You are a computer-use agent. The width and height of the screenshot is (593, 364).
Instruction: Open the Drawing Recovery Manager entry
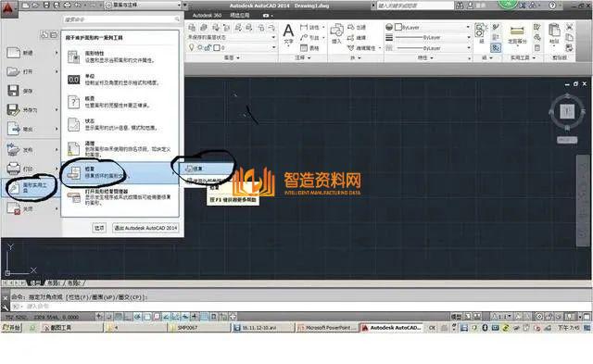pos(120,197)
